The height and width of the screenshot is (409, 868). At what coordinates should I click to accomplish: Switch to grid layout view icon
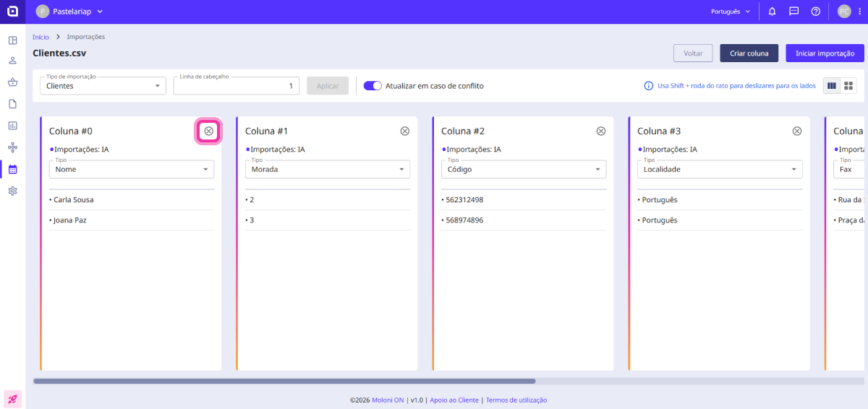848,85
